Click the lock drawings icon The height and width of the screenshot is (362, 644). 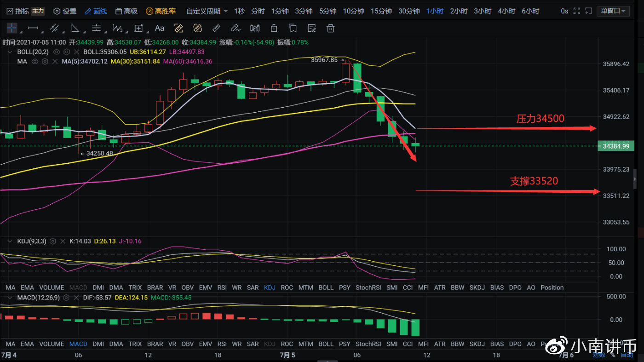pos(274,28)
